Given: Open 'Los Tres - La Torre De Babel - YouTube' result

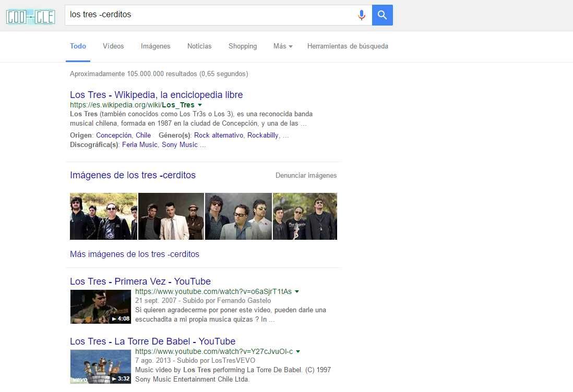Looking at the screenshot, I should (x=153, y=341).
